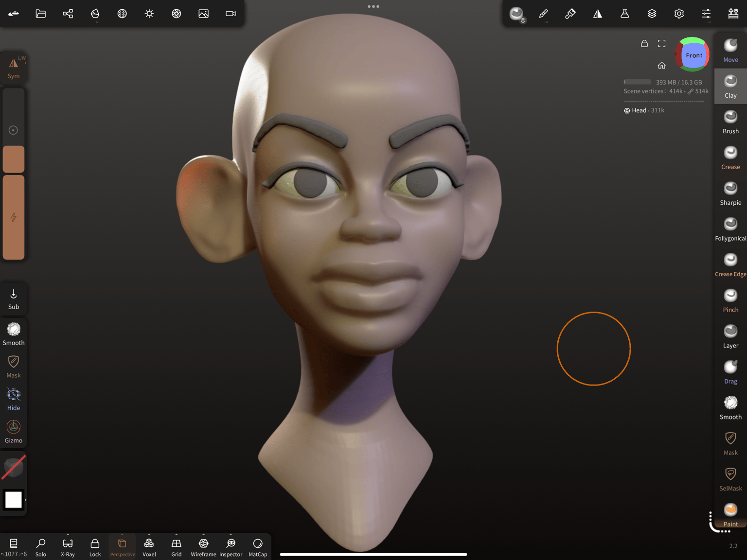Open the Scene hierarchy menu
Image resolution: width=747 pixels, height=560 pixels.
68,14
